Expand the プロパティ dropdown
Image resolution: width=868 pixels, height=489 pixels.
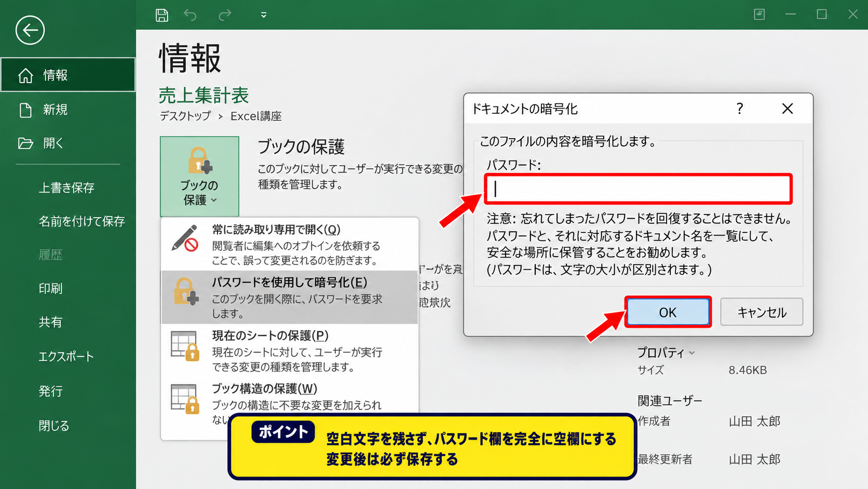[x=666, y=353]
